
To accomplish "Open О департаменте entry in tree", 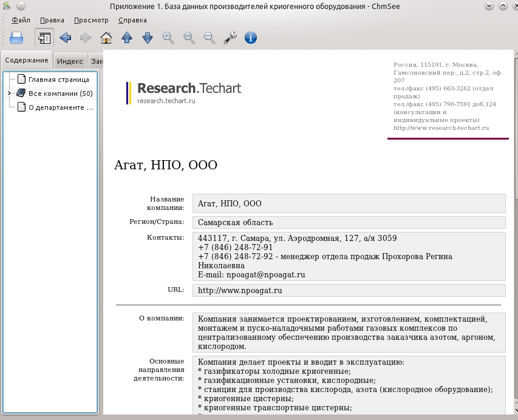I will [61, 107].
